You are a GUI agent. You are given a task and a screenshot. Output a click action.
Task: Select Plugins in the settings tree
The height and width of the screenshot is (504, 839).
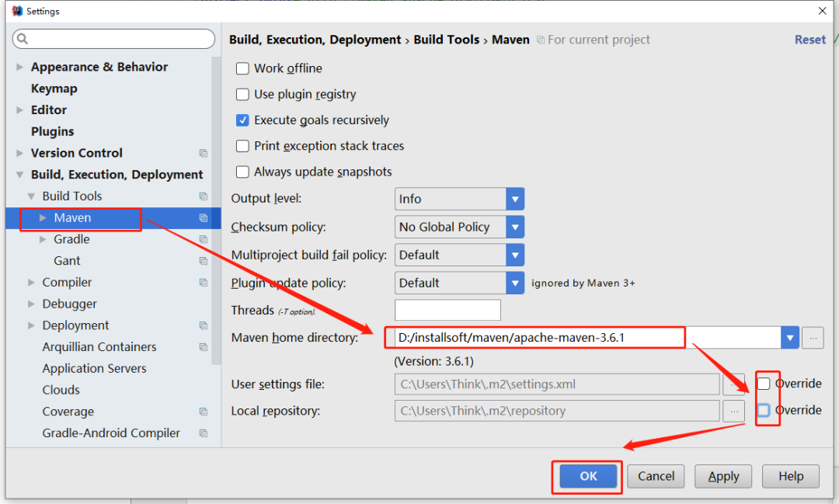coord(52,131)
